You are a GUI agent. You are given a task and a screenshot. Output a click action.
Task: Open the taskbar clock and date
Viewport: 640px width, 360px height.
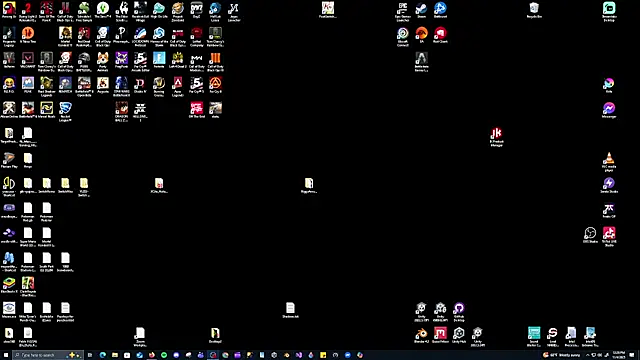(x=619, y=355)
